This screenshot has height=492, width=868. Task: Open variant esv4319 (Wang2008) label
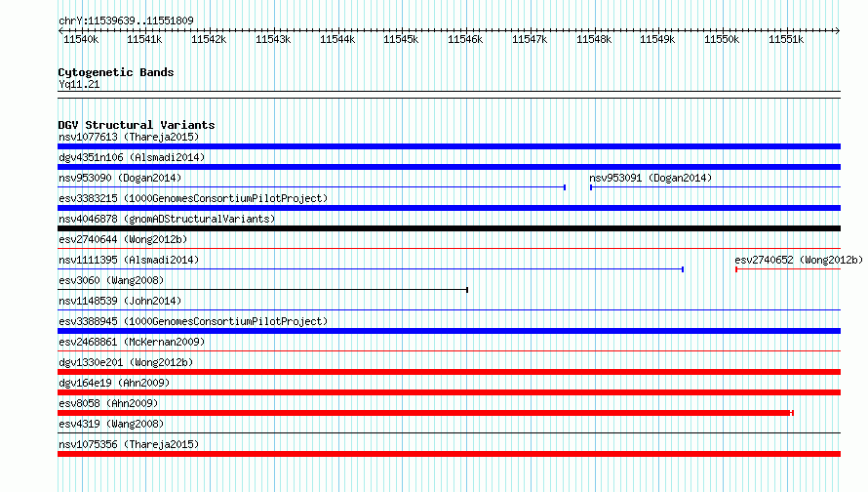[111, 424]
